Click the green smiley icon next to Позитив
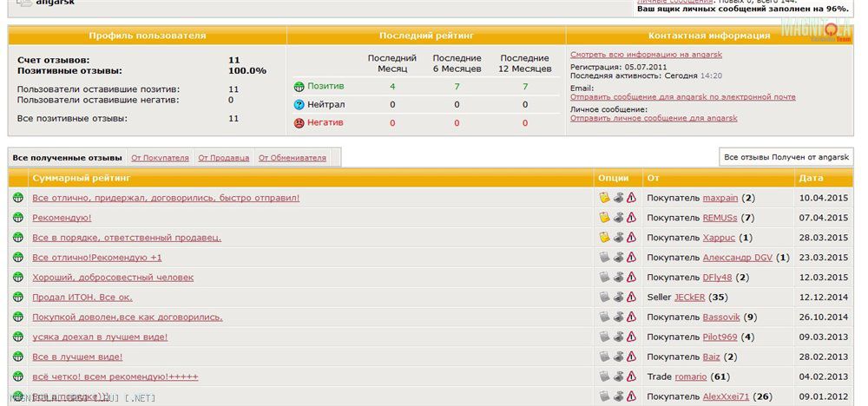 [299, 86]
